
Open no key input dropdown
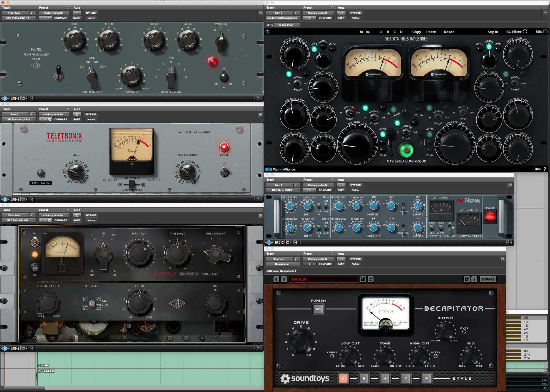287,25
